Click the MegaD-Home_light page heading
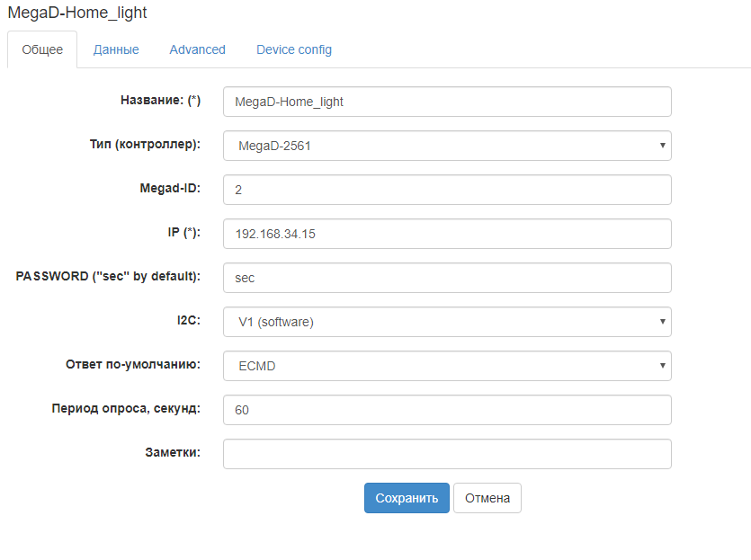The height and width of the screenshot is (560, 751). click(x=77, y=13)
